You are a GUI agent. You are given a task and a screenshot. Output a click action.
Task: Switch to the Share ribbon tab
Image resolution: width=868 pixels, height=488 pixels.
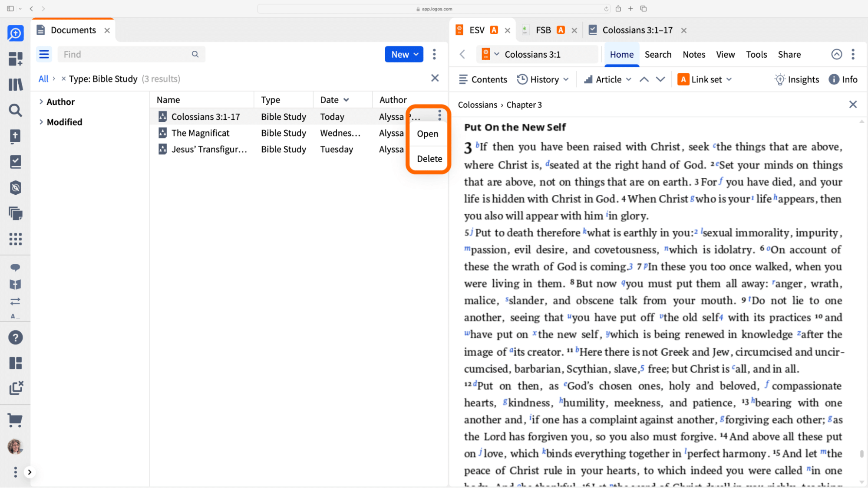click(x=789, y=54)
